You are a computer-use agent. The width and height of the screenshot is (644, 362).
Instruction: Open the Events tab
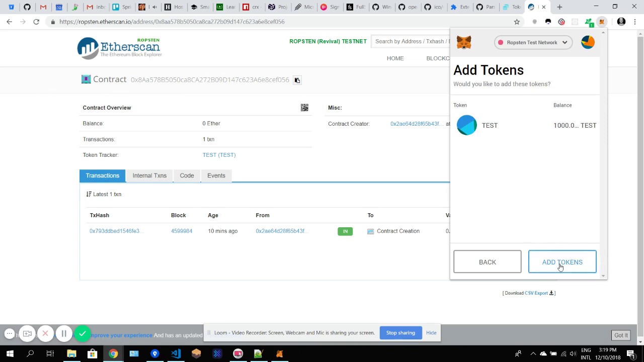click(216, 175)
